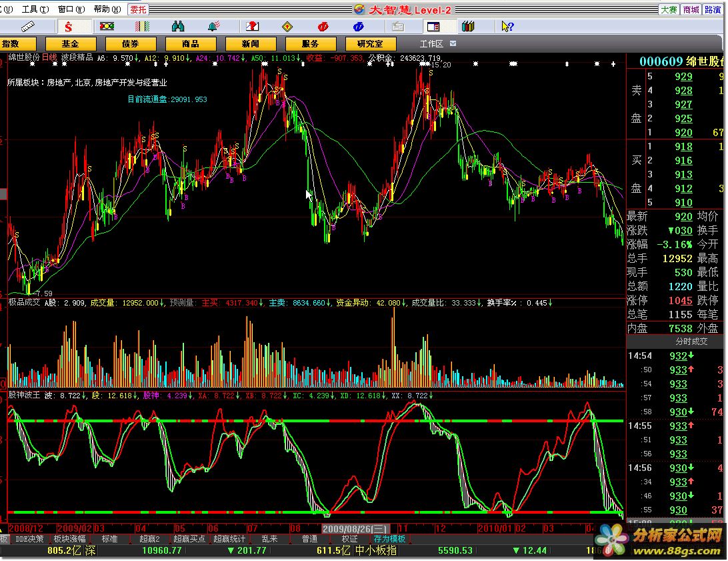The width and height of the screenshot is (728, 561).
Task: Click the books help library icon
Action: (468, 27)
